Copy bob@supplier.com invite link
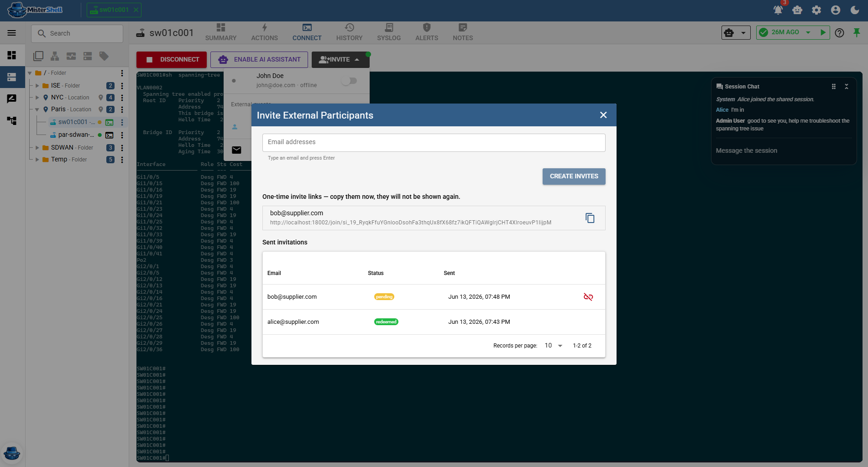The image size is (868, 467). coord(590,218)
